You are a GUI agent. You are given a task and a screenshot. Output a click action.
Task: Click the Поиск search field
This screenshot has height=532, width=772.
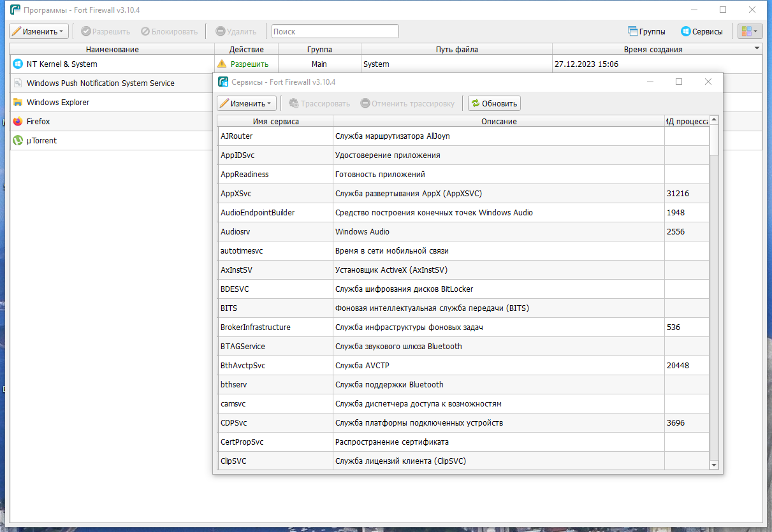pyautogui.click(x=335, y=31)
